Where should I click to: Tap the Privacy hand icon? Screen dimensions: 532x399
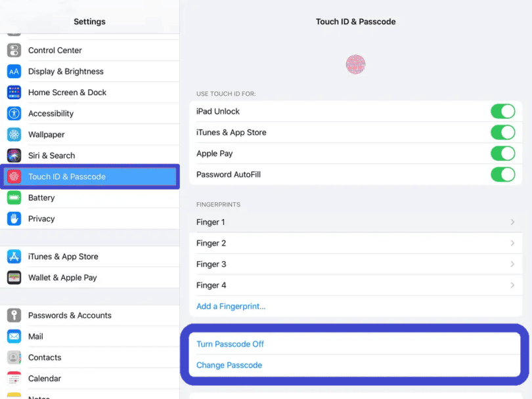[14, 219]
